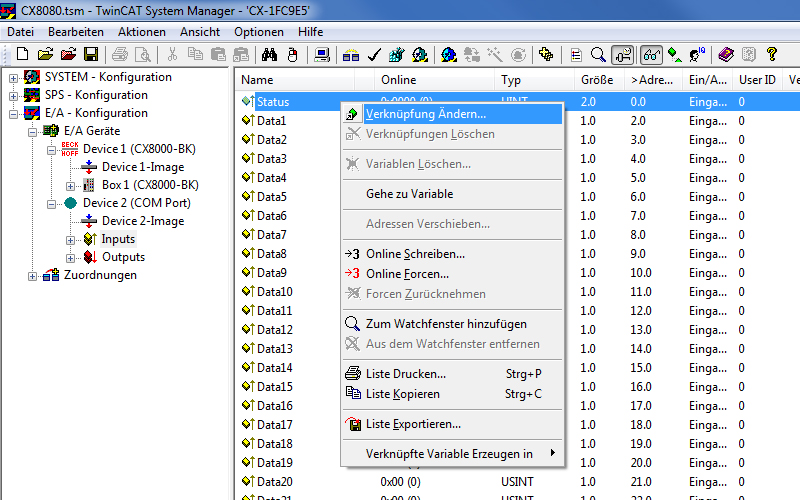The height and width of the screenshot is (500, 800).
Task: Select SPS - Konfiguration tree item
Action: click(x=96, y=95)
